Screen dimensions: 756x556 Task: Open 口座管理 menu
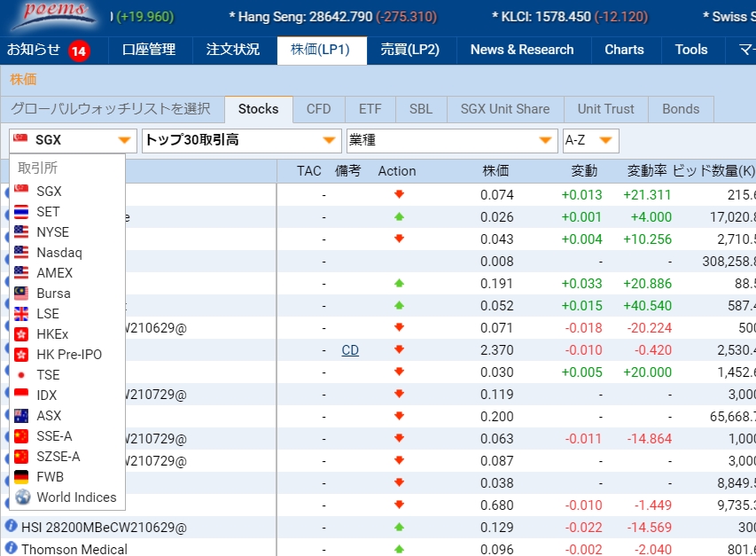click(x=149, y=50)
